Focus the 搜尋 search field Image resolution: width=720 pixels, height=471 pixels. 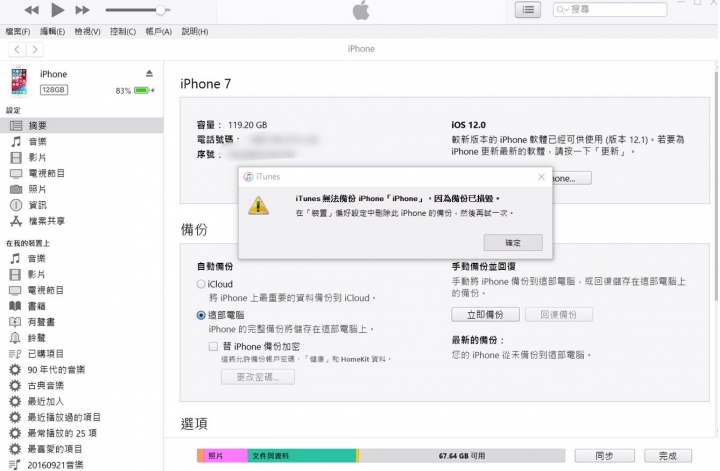(x=610, y=10)
